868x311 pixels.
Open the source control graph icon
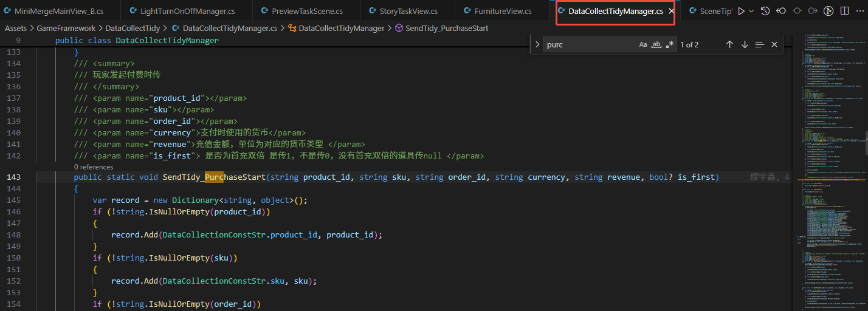pos(828,11)
